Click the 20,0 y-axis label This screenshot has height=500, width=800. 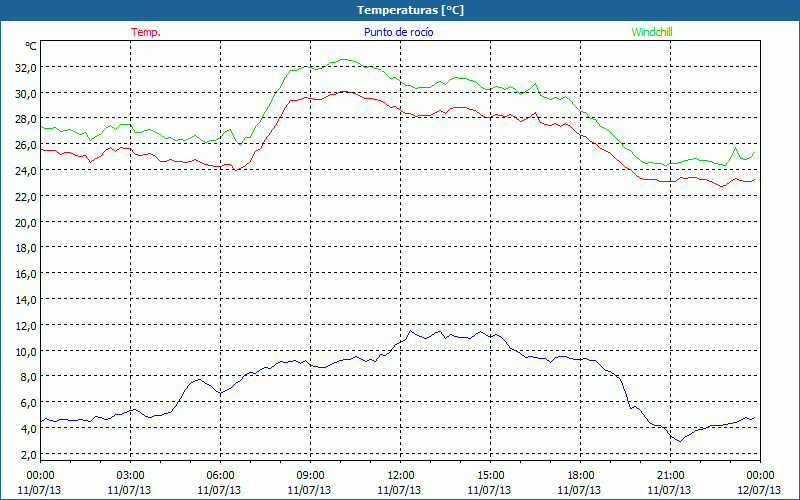[x=26, y=222]
